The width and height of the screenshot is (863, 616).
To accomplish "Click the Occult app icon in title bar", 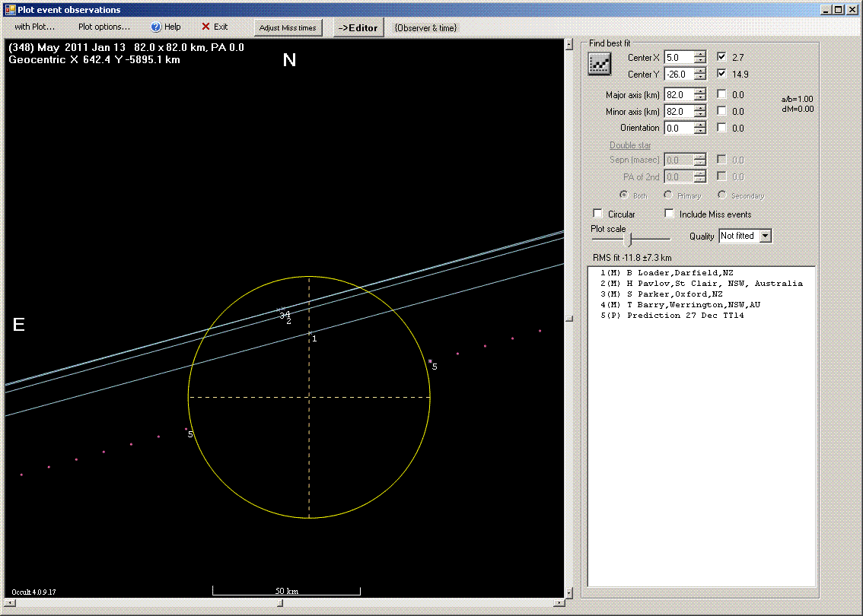I will pyautogui.click(x=9, y=9).
